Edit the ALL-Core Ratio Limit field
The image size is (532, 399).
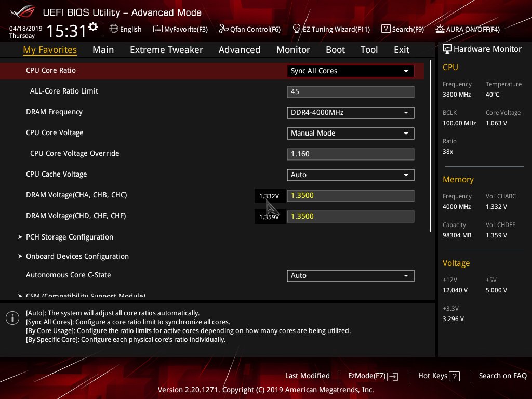tap(351, 92)
